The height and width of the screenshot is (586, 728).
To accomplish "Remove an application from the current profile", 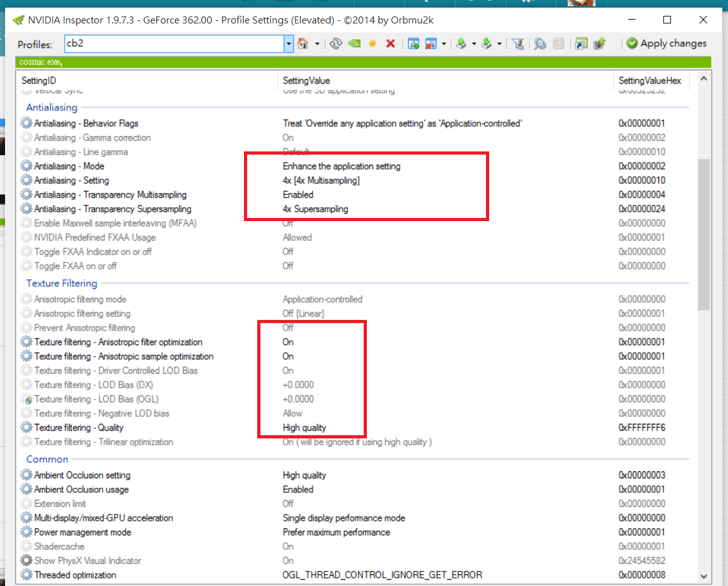I will click(x=431, y=44).
